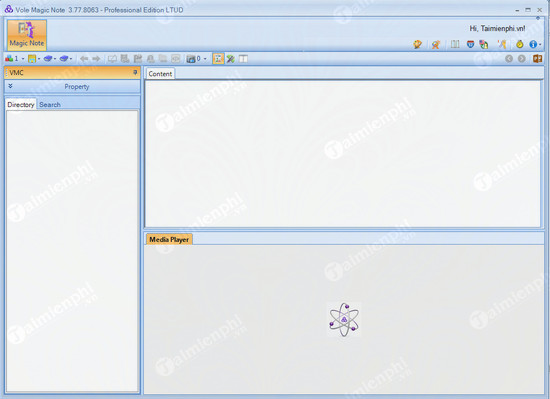Screen dimensions: 550x399
Task: Toggle the split panel layout icon
Action: tap(243, 59)
